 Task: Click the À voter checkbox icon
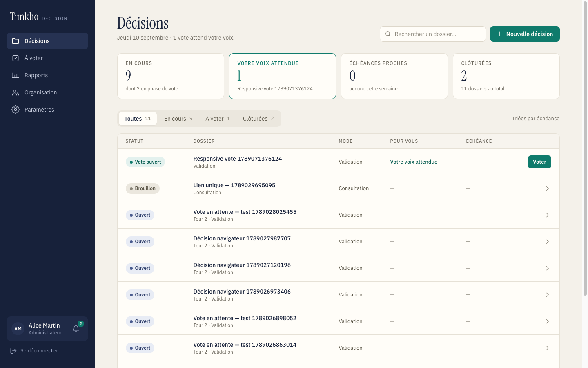click(16, 58)
